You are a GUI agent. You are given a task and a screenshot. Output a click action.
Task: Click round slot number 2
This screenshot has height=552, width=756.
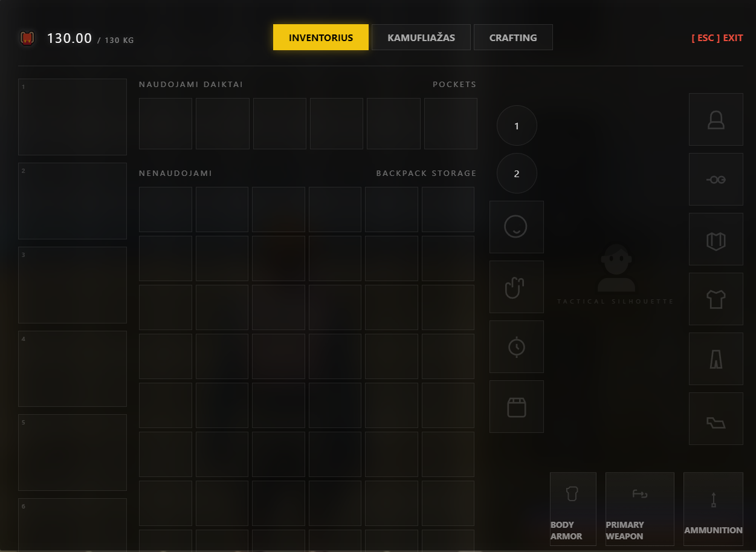click(517, 174)
